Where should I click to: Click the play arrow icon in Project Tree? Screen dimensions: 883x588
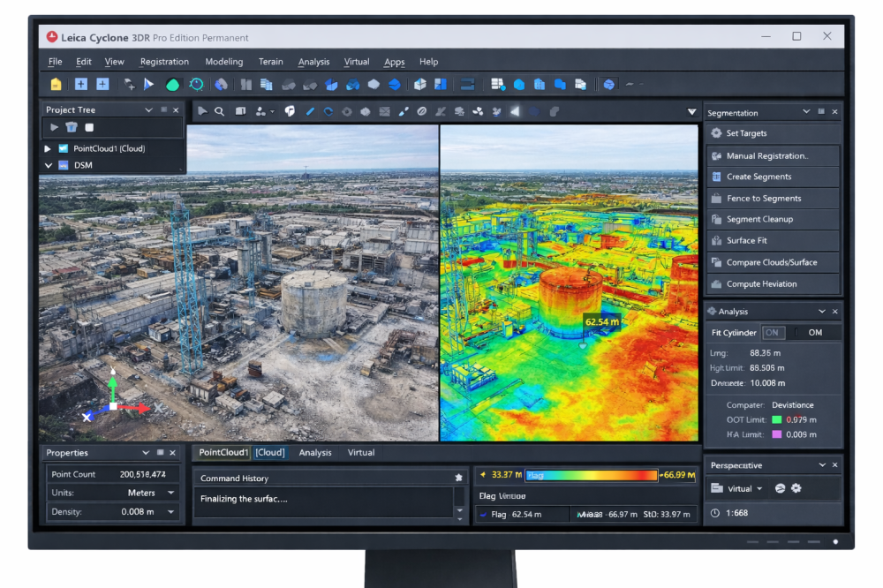55,128
